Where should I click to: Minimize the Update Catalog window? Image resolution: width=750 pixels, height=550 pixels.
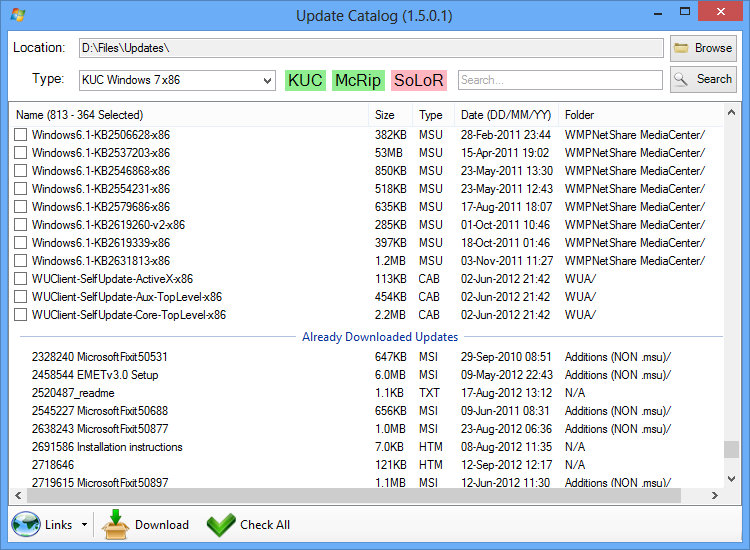tap(658, 13)
